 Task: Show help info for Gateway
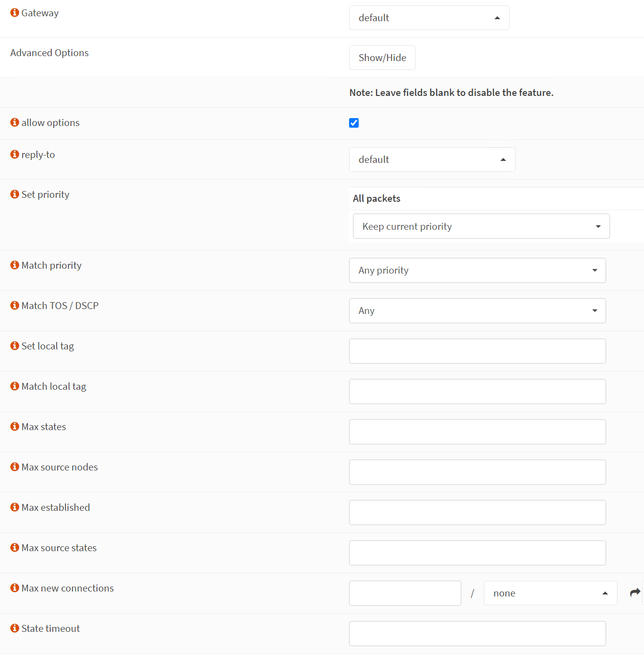pos(15,12)
